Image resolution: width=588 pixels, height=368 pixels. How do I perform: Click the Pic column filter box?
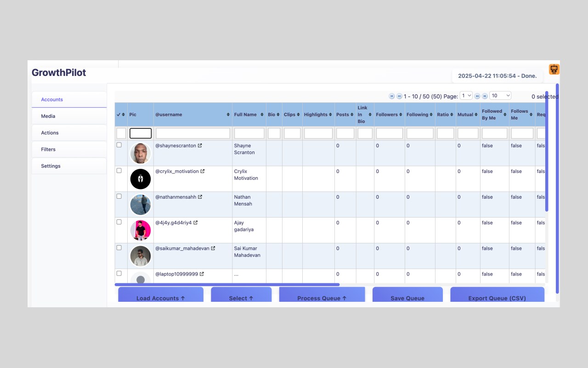(x=141, y=133)
